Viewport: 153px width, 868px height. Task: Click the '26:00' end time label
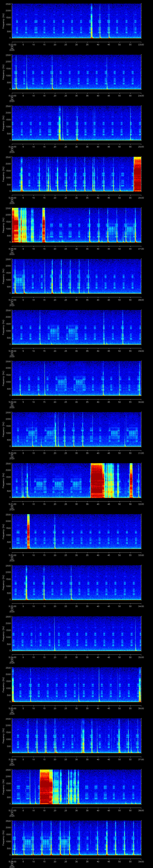point(141,198)
